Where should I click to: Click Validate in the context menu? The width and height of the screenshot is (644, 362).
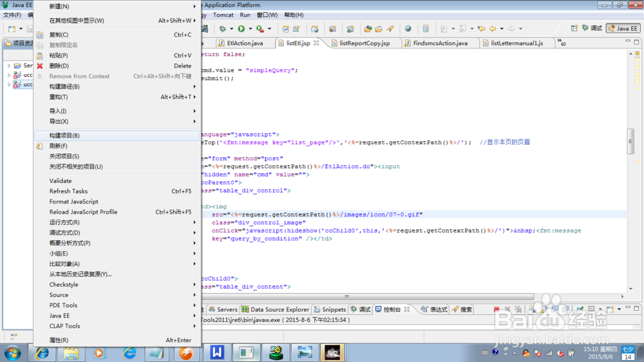coord(117,181)
